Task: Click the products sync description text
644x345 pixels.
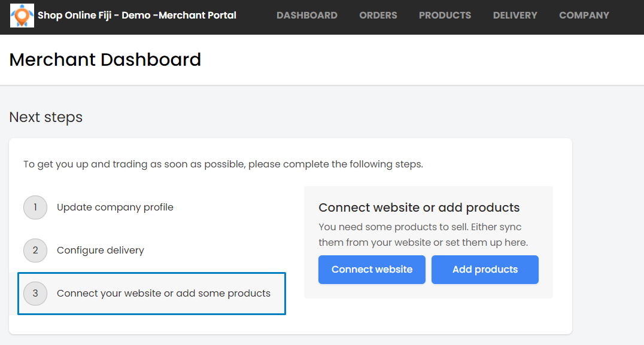Action: [423, 234]
